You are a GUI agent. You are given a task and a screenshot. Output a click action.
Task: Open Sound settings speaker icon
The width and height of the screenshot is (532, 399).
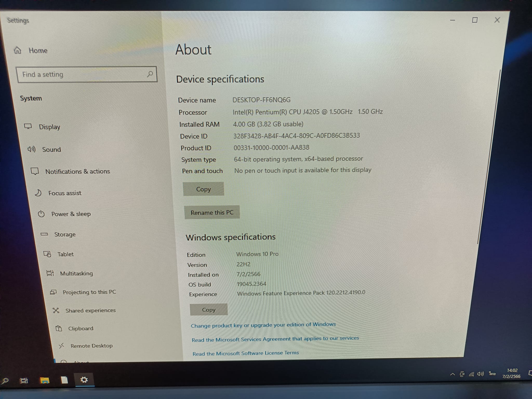tap(31, 149)
